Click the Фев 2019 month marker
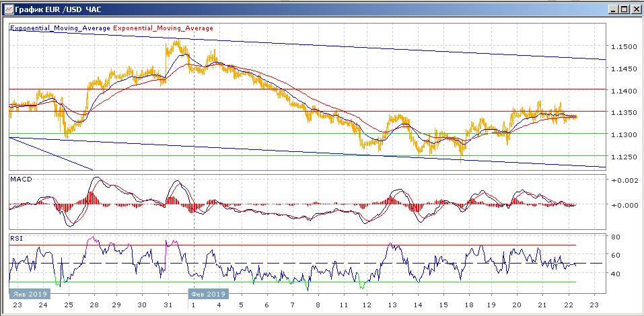The height and width of the screenshot is (316, 644). point(207,294)
